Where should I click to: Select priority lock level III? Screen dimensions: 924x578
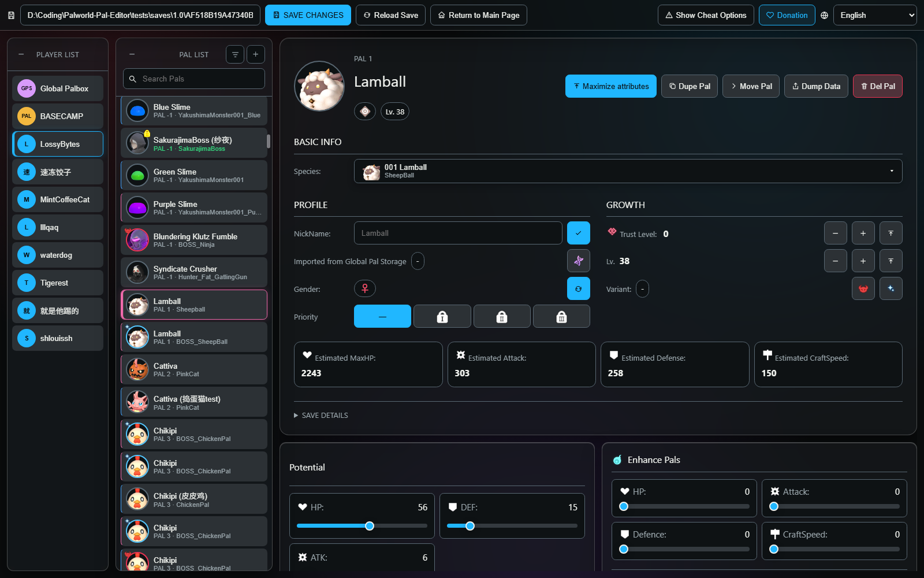click(561, 316)
